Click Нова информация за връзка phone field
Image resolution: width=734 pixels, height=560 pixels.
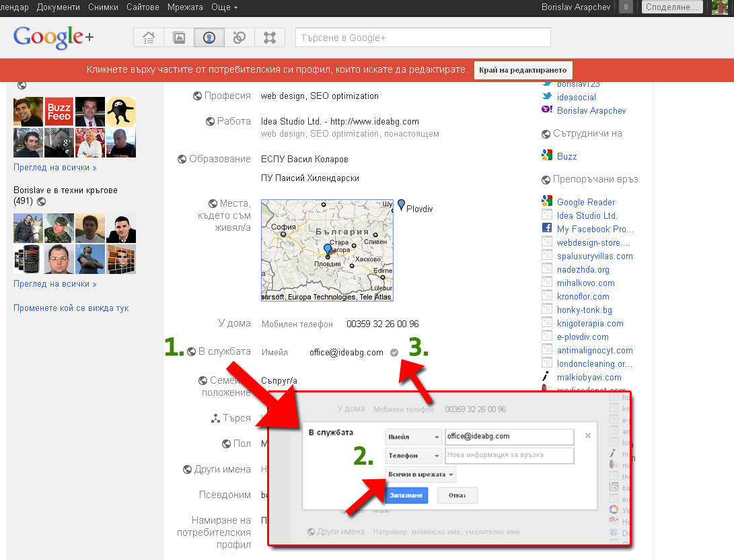click(x=509, y=456)
